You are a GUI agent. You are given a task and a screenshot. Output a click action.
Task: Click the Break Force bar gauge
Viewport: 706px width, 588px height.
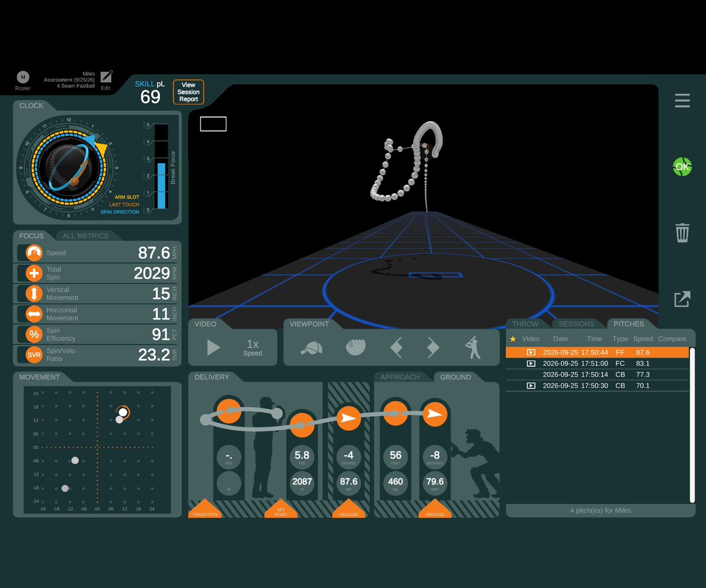[161, 167]
